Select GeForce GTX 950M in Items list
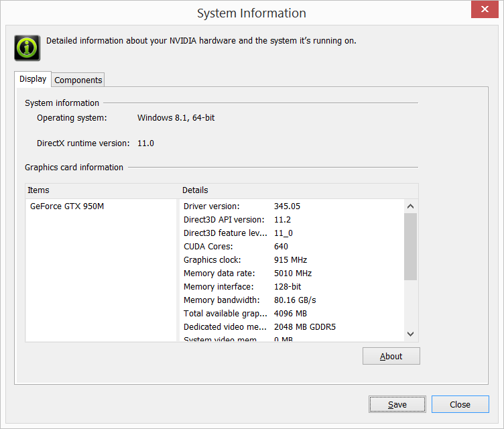This screenshot has width=504, height=429. (67, 206)
